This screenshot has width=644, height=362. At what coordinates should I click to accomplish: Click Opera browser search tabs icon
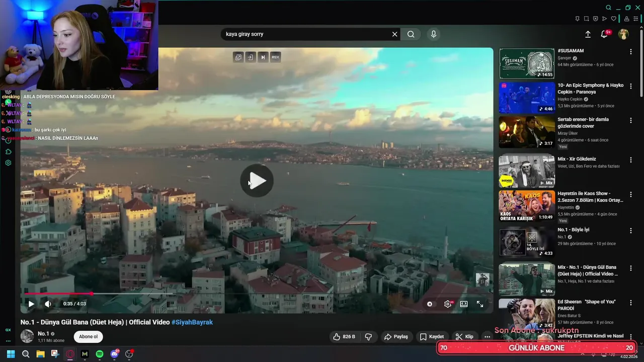pos(608,8)
